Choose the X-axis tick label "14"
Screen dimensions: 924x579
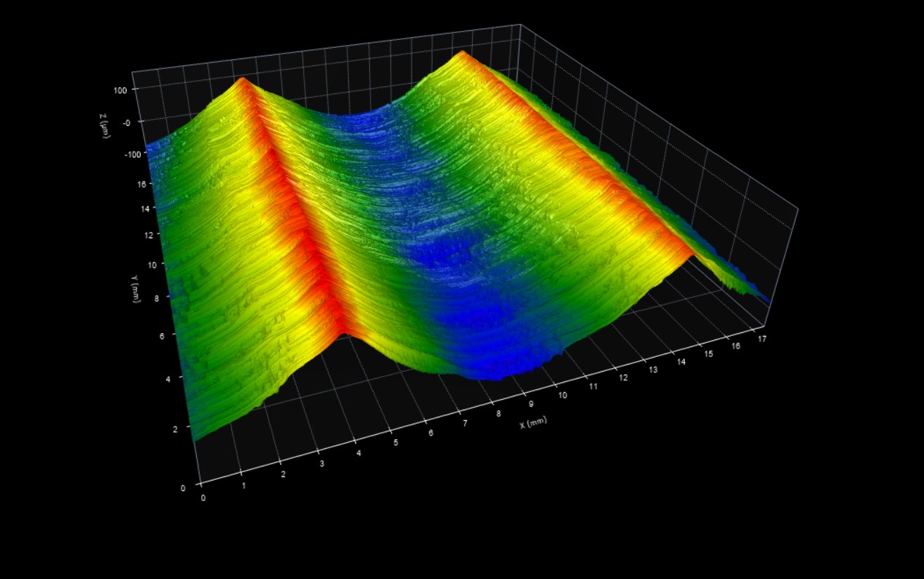[681, 362]
